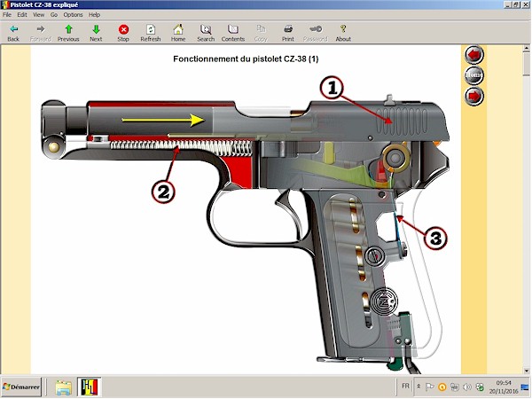Click the grayed Password toolbar button

(316, 34)
